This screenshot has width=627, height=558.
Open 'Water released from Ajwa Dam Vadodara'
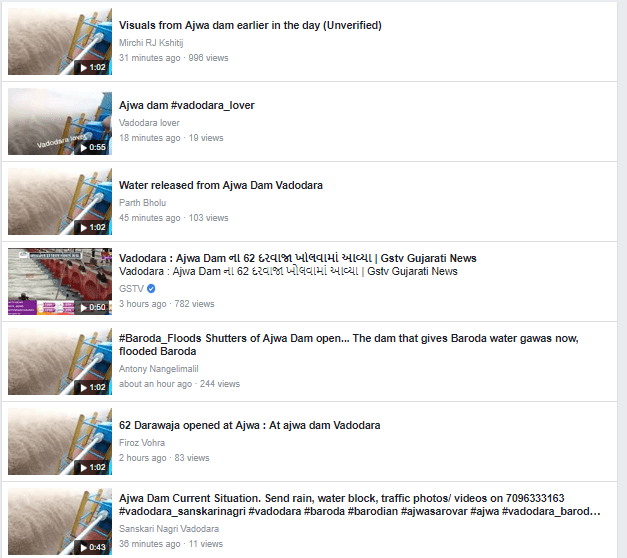(221, 185)
